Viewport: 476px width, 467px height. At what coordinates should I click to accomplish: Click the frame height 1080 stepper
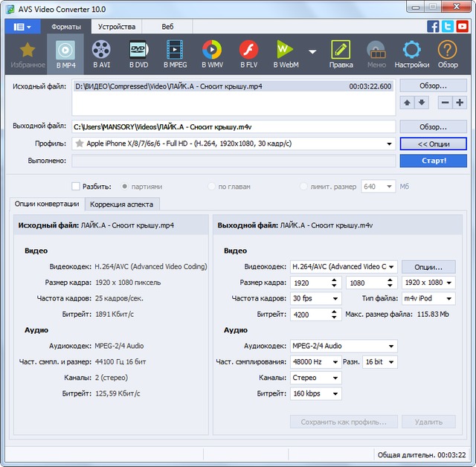point(390,283)
